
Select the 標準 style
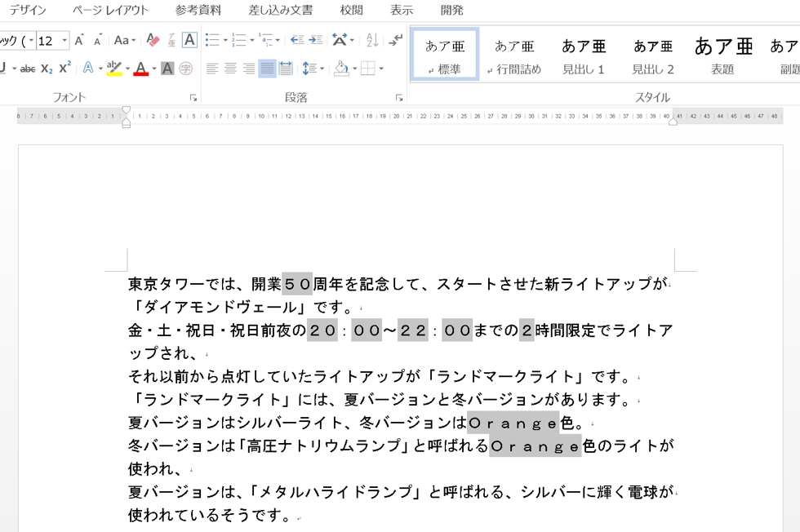coord(445,55)
